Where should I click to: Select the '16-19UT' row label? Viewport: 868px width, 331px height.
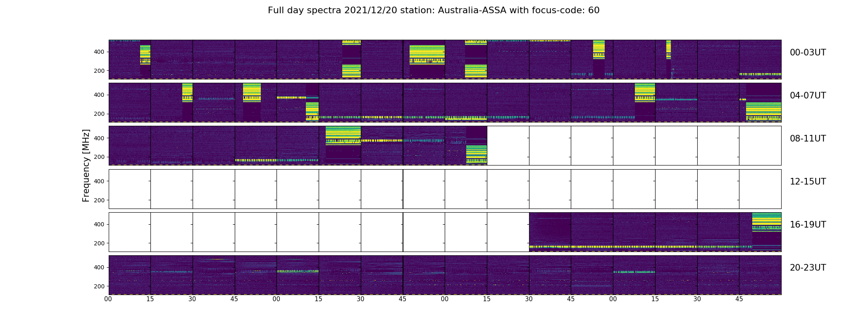tap(808, 225)
